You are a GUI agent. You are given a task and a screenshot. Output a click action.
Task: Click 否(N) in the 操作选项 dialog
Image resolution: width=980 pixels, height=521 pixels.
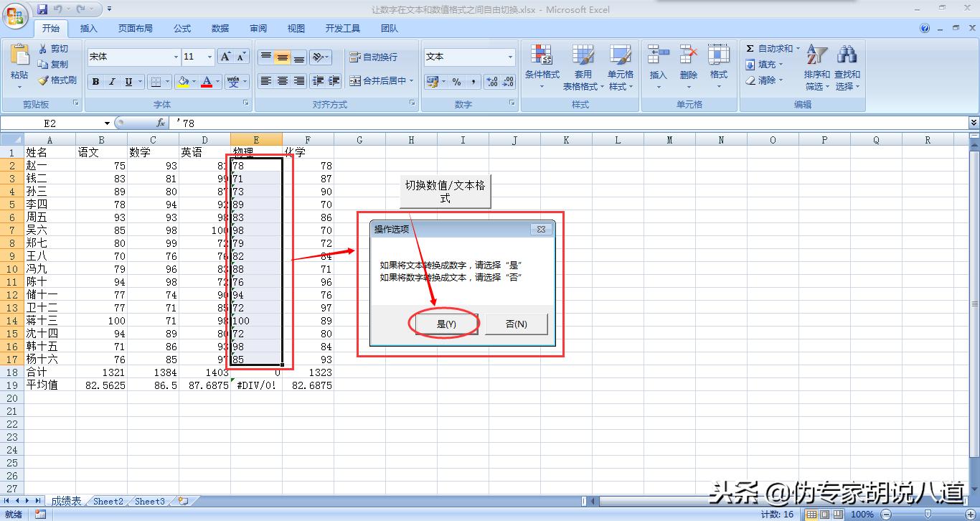(517, 324)
